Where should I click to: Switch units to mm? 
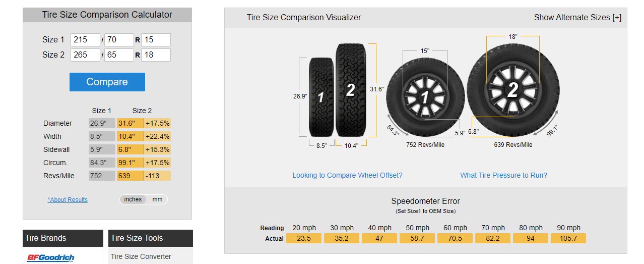(x=157, y=199)
